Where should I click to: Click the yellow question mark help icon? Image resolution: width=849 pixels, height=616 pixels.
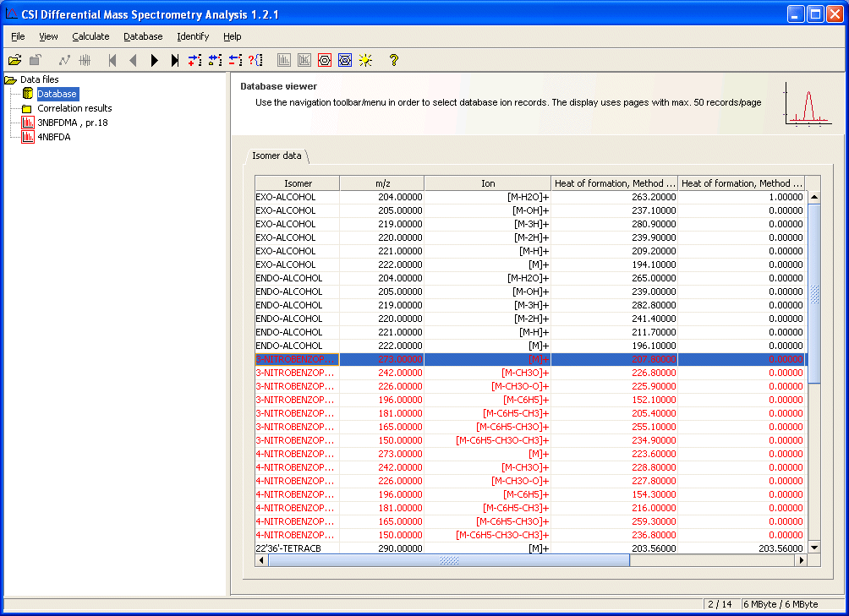[393, 60]
